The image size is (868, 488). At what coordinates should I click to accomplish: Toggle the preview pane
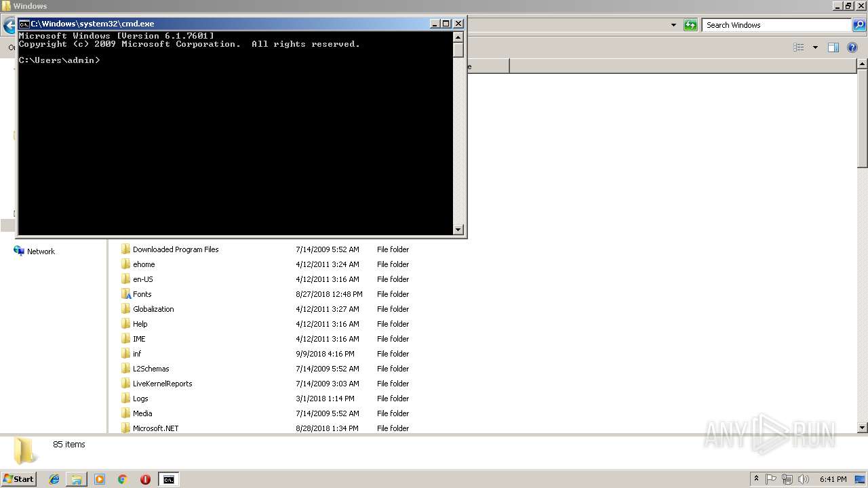(833, 47)
